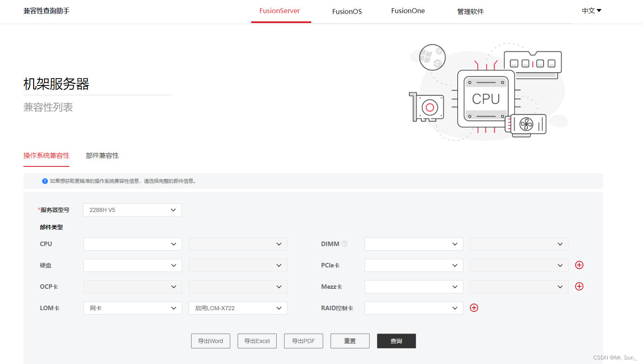Select the 部件兼容性 tab
The image size is (643, 364).
click(102, 156)
